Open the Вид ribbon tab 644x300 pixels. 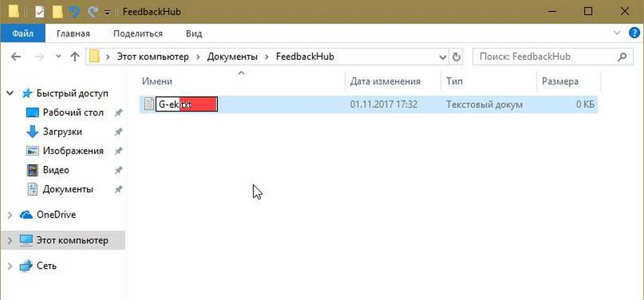click(x=194, y=34)
